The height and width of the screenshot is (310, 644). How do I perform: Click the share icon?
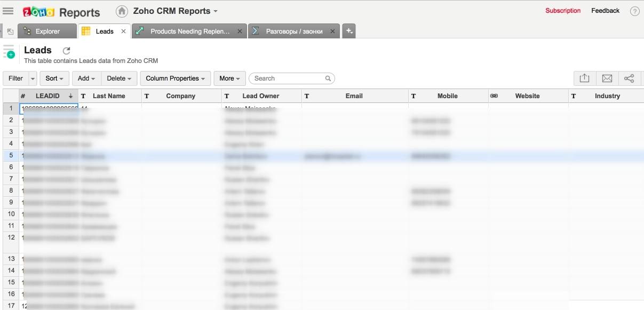coord(629,78)
